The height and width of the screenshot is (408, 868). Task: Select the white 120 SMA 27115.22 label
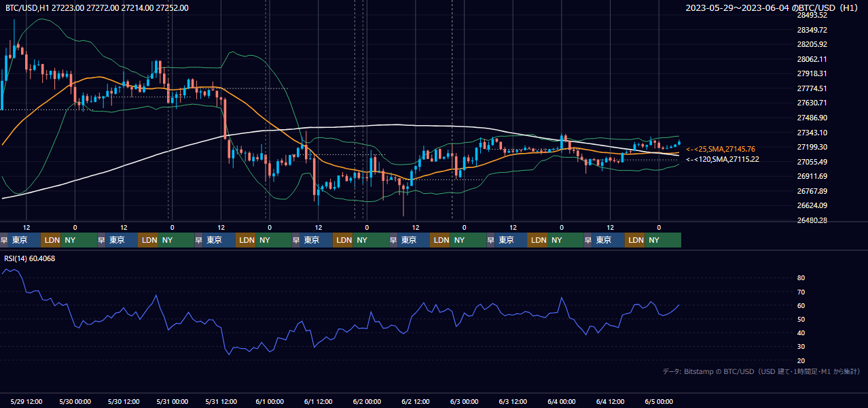(x=723, y=159)
